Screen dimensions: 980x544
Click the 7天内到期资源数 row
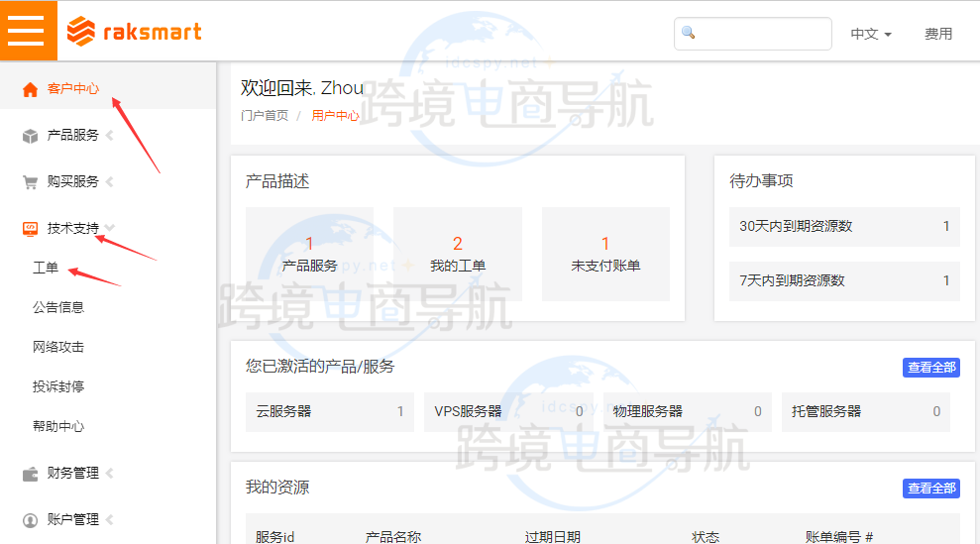click(x=844, y=280)
